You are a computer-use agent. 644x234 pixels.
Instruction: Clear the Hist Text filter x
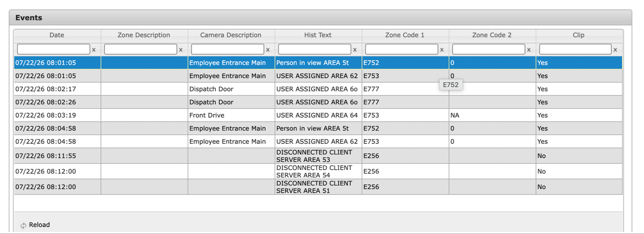coord(355,50)
